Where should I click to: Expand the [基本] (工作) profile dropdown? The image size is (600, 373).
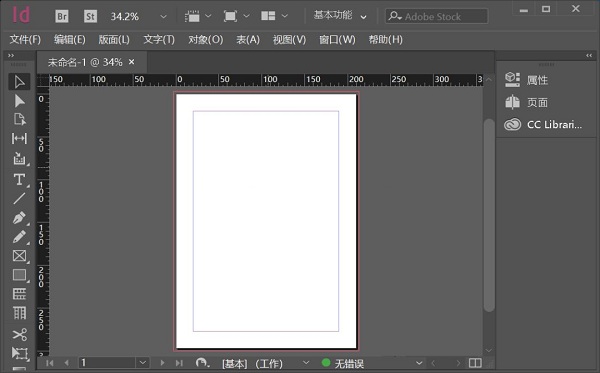(x=306, y=362)
